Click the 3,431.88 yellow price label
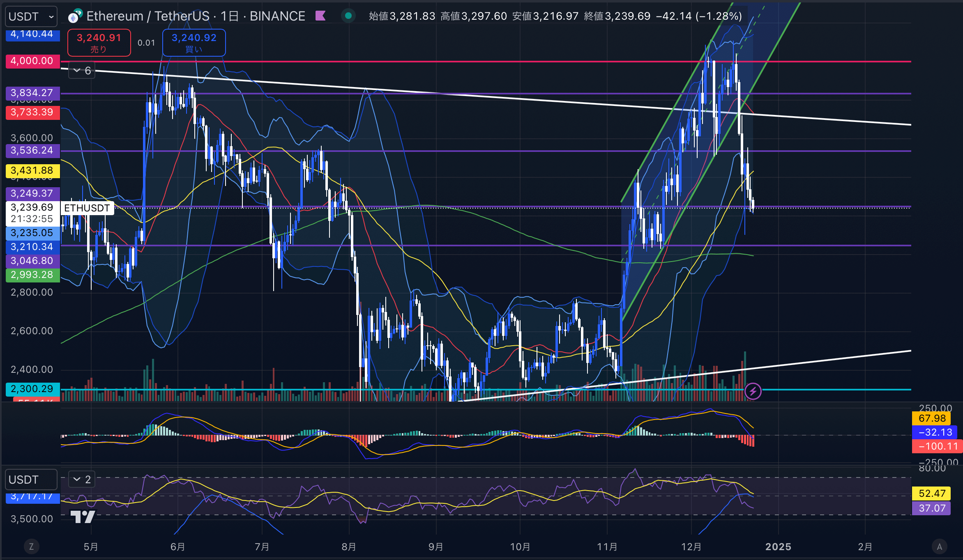963x560 pixels. (x=32, y=171)
